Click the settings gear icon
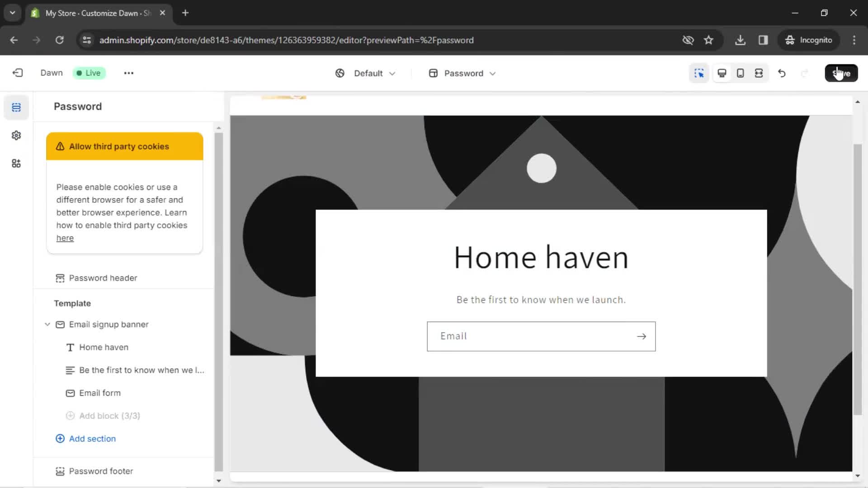The width and height of the screenshot is (868, 488). (x=16, y=135)
